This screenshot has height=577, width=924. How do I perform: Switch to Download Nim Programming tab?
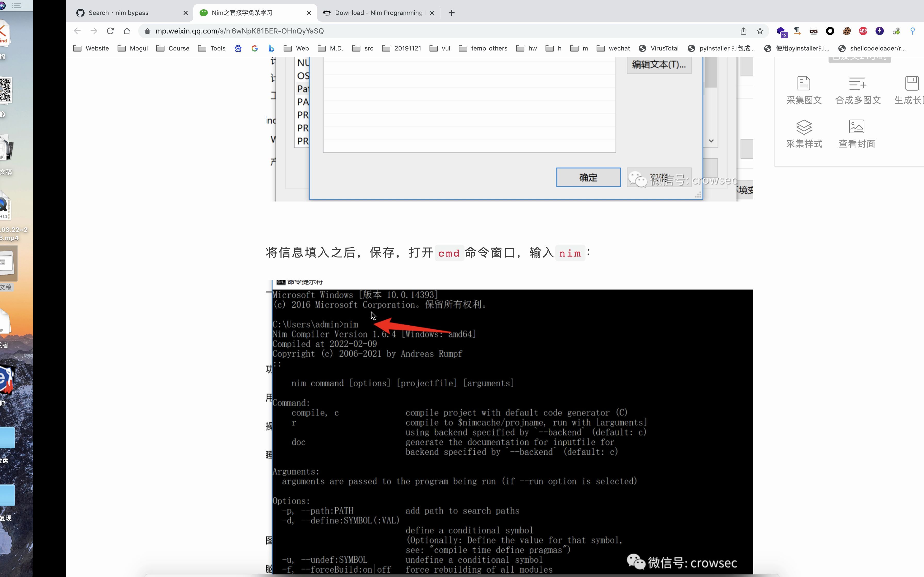point(378,13)
